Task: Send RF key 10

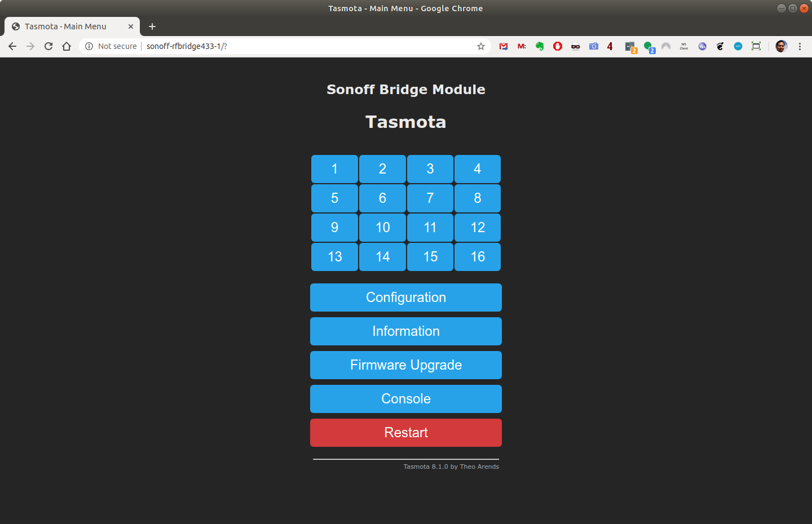Action: click(382, 228)
